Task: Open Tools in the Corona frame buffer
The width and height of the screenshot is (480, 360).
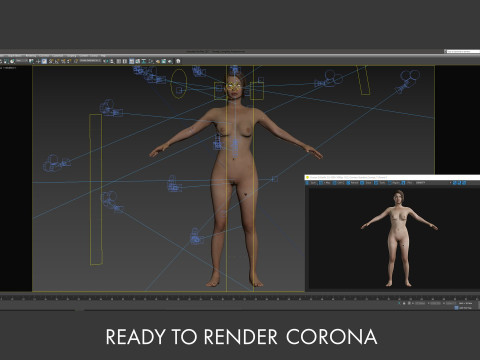Action: tap(379, 183)
